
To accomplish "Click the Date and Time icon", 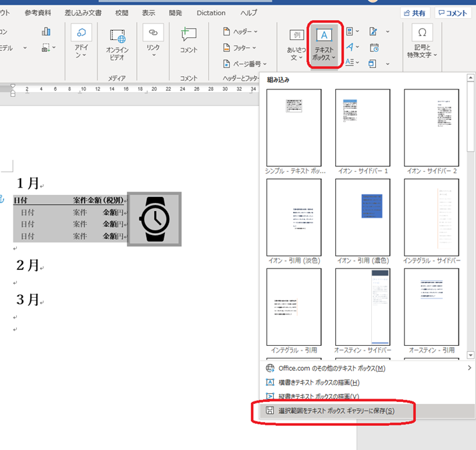I will [x=374, y=47].
